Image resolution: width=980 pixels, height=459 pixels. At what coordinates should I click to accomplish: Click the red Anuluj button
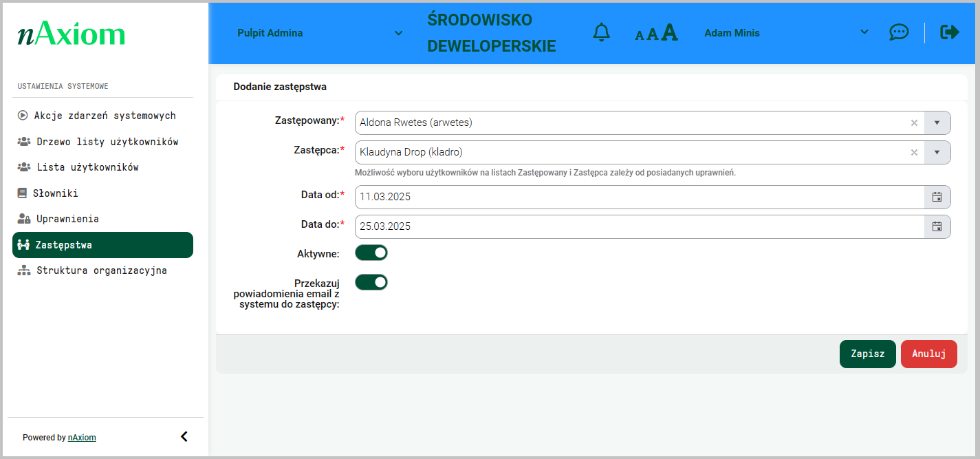(928, 354)
